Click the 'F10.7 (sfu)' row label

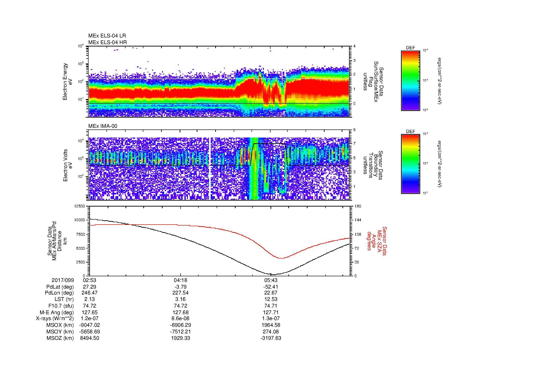[61, 306]
